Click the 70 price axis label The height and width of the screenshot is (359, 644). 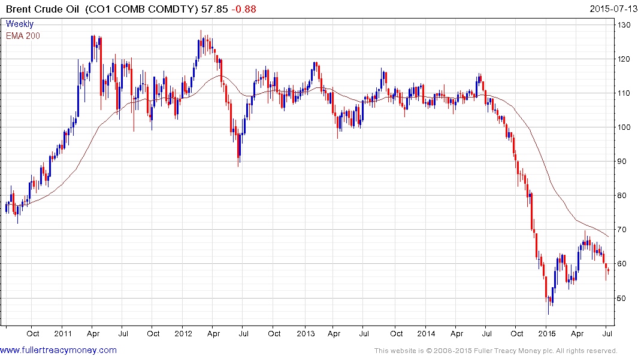[621, 230]
